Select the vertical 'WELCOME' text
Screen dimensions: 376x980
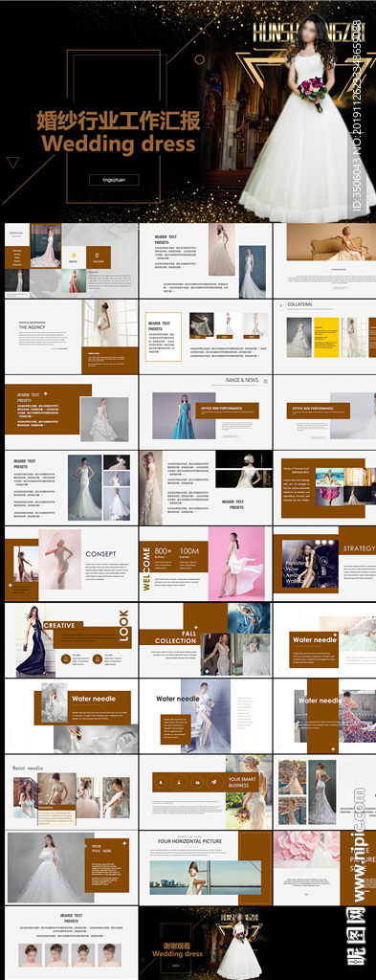tap(146, 568)
